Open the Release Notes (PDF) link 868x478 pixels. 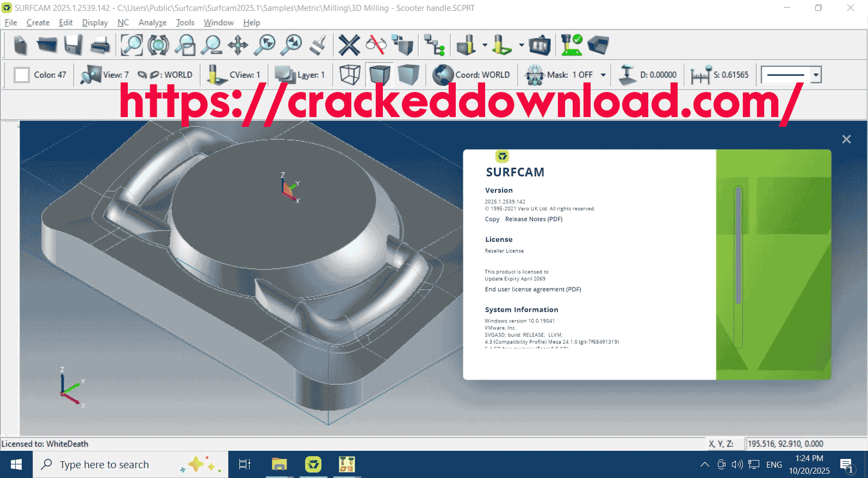click(534, 219)
